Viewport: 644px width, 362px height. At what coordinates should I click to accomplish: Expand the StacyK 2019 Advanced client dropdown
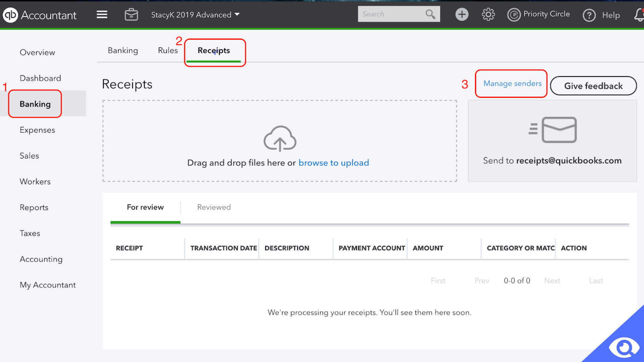[195, 15]
